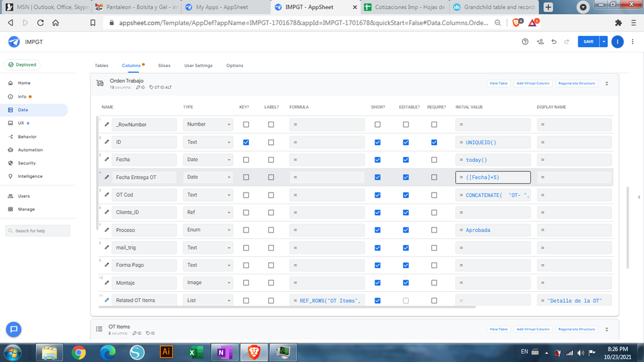Open the Options tab
Screen dimensions: 644x362
235,65
